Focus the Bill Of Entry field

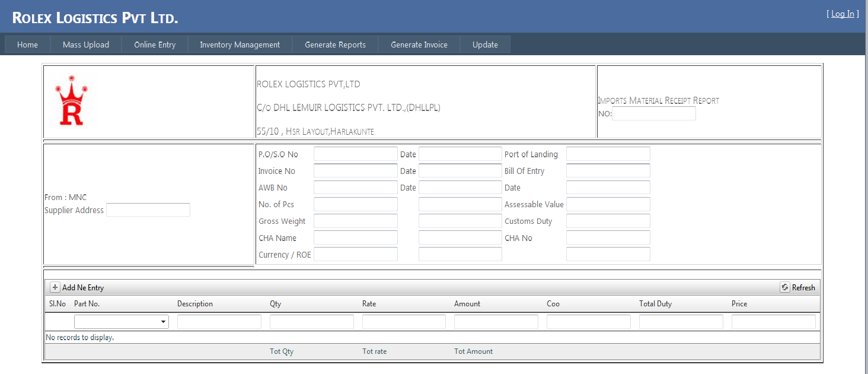point(608,171)
